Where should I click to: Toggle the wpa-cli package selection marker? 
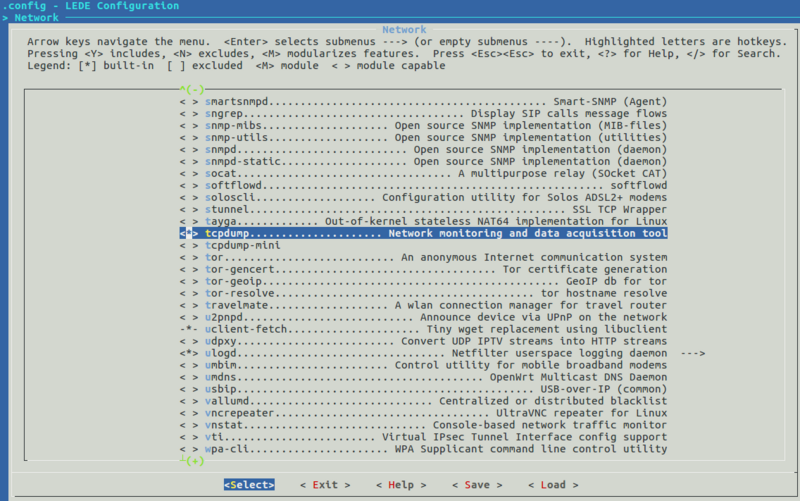coord(189,449)
